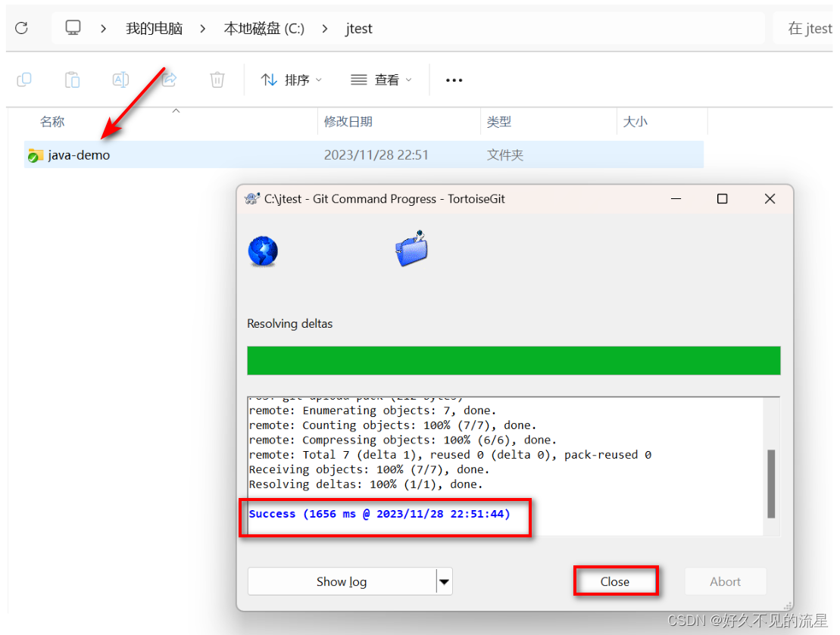
Task: Click the 'remote: Total 7' log line
Action: click(x=450, y=455)
